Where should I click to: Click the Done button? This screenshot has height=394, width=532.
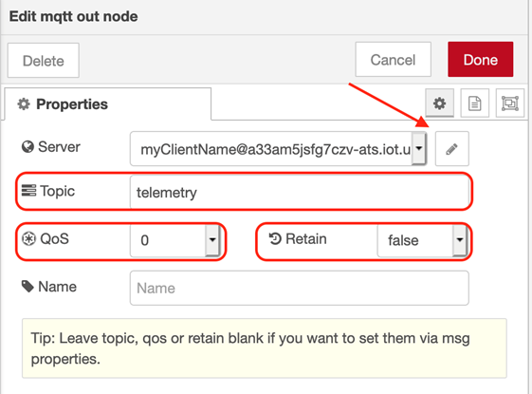point(481,60)
